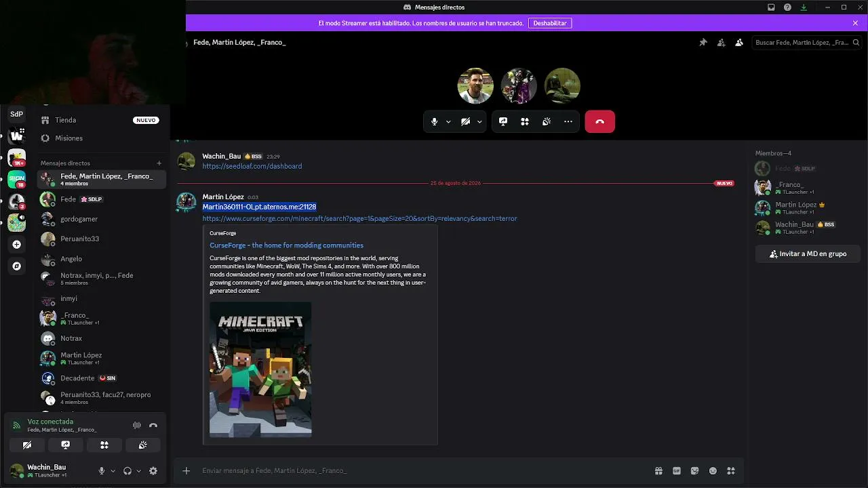The width and height of the screenshot is (868, 488).
Task: Open Angelo direct message
Action: [x=100, y=259]
